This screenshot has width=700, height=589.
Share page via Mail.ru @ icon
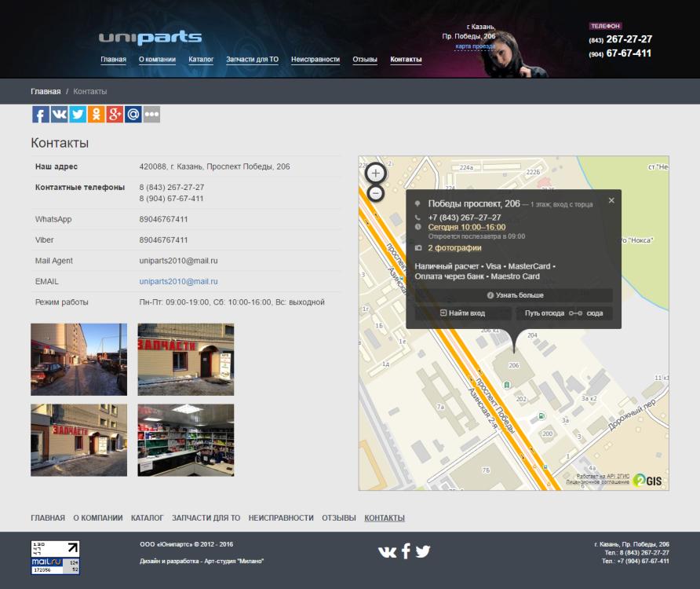(x=133, y=115)
